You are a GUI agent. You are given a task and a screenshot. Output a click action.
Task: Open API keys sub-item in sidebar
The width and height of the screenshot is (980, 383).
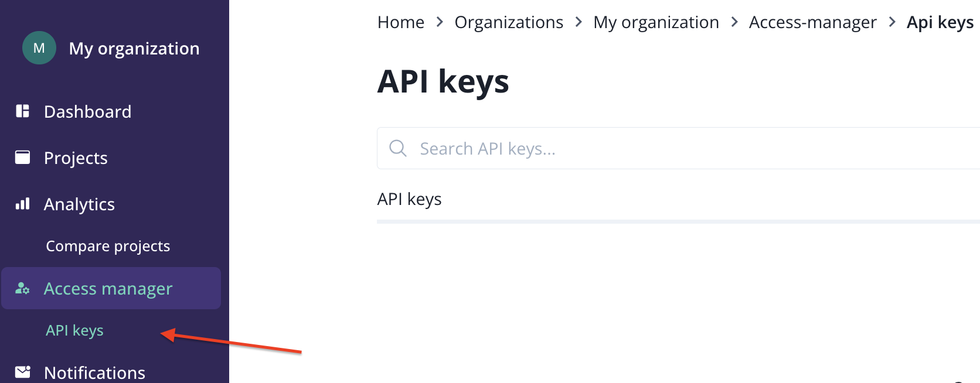point(74,330)
